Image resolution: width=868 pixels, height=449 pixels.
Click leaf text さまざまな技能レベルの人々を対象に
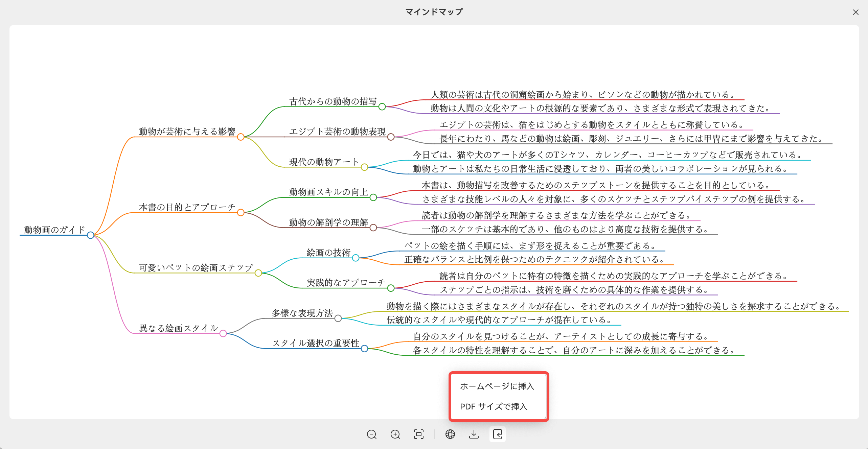pos(613,199)
